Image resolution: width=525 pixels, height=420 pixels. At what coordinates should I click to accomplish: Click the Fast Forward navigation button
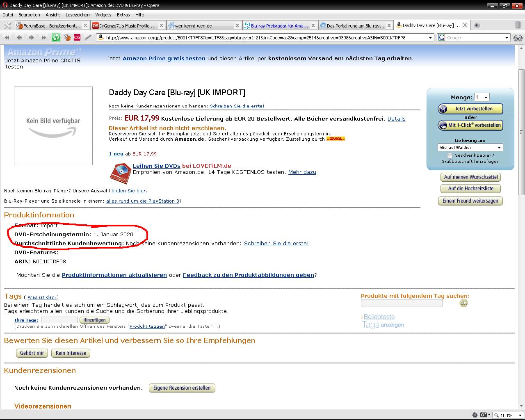43,37
